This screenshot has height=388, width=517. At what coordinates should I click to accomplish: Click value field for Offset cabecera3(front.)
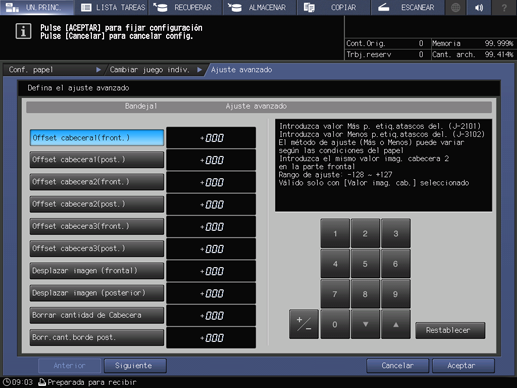(x=211, y=227)
